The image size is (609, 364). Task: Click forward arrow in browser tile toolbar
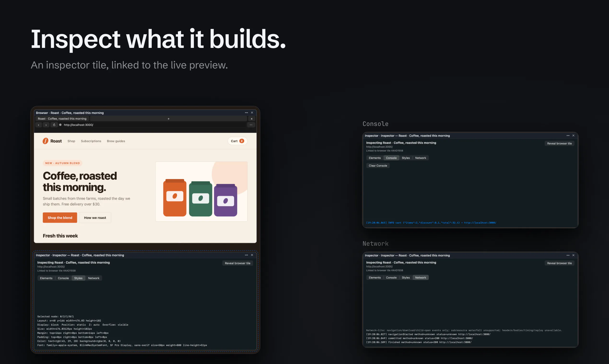click(x=46, y=125)
